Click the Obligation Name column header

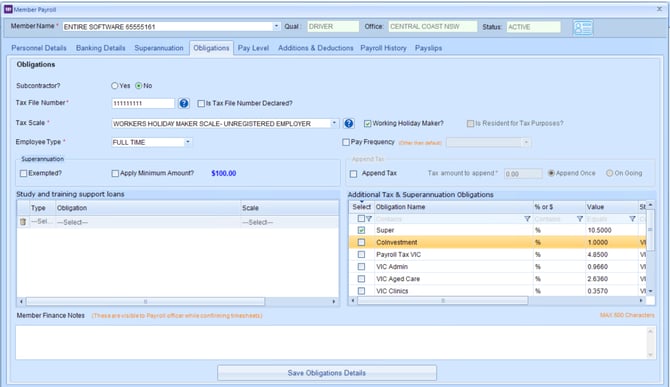pyautogui.click(x=454, y=207)
